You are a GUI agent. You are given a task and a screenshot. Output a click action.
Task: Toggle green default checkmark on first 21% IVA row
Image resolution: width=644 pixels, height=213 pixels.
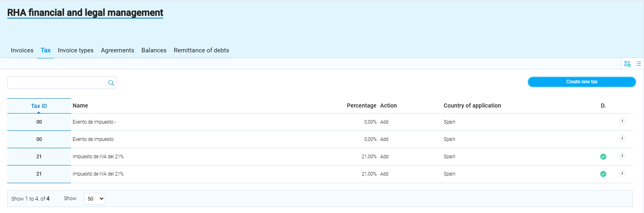pos(603,157)
